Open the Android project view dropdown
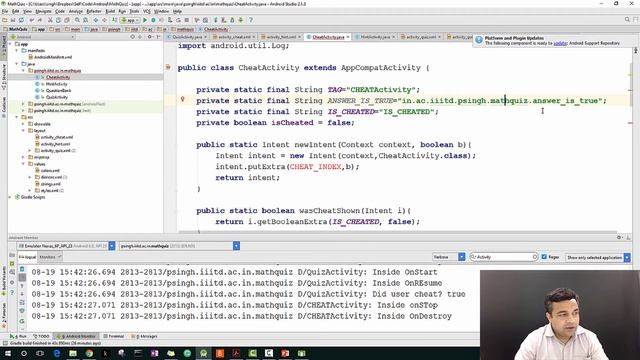The image size is (640, 360). [41, 37]
